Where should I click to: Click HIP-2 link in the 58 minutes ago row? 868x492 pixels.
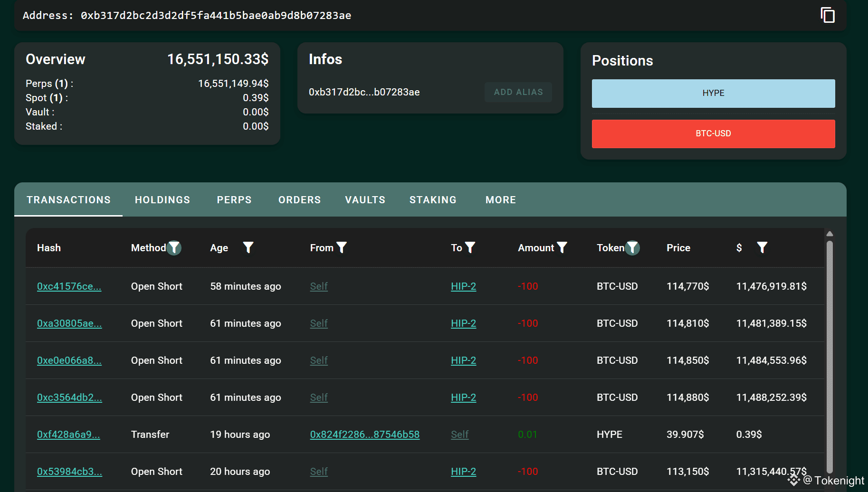coord(464,286)
